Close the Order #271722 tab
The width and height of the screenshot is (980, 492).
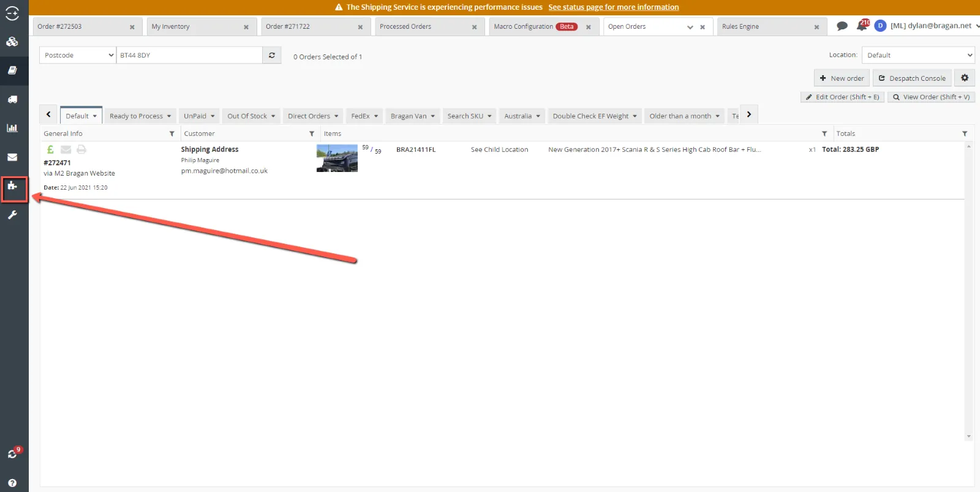coord(360,27)
